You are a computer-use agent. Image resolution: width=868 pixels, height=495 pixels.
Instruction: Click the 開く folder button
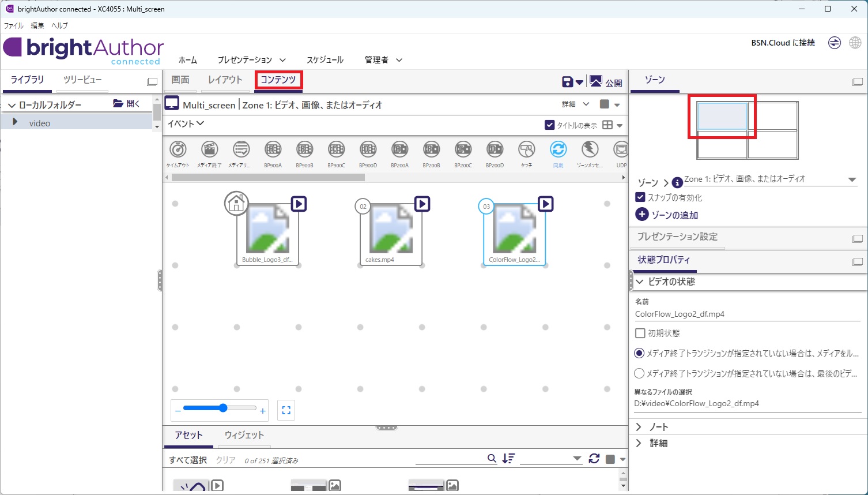pyautogui.click(x=127, y=104)
